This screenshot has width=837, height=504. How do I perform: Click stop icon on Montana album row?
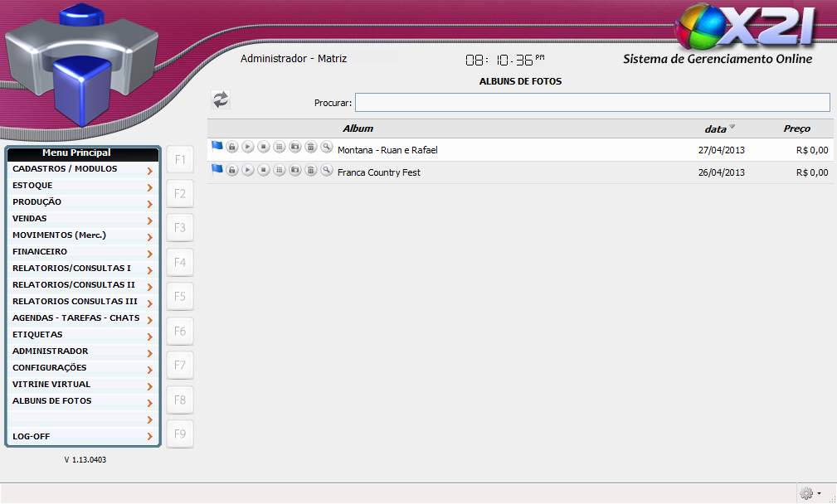point(264,147)
